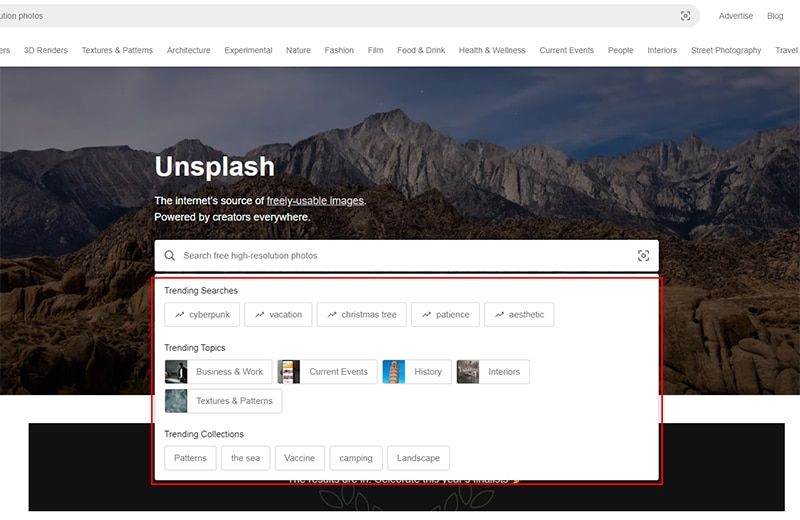Viewport: 800px width, 520px height.
Task: Open the Food & Drink category
Action: 421,50
